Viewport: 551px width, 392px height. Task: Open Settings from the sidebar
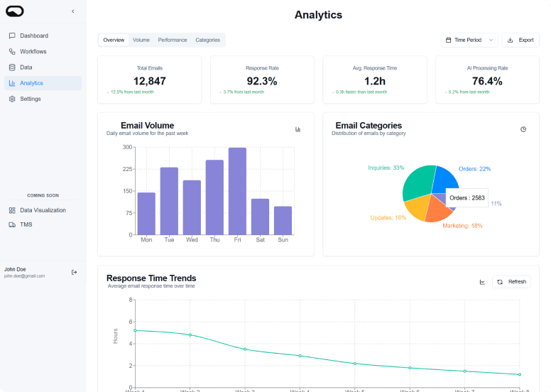click(43, 99)
